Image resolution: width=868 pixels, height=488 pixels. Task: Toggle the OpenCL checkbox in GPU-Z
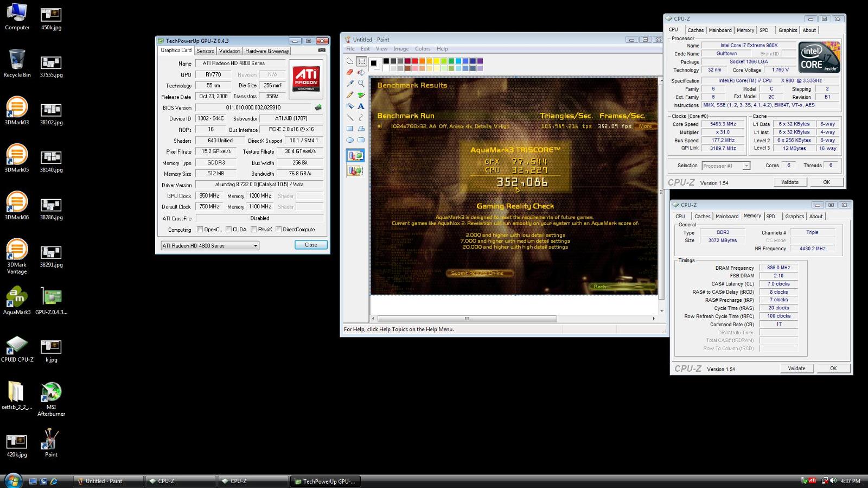[x=200, y=230]
